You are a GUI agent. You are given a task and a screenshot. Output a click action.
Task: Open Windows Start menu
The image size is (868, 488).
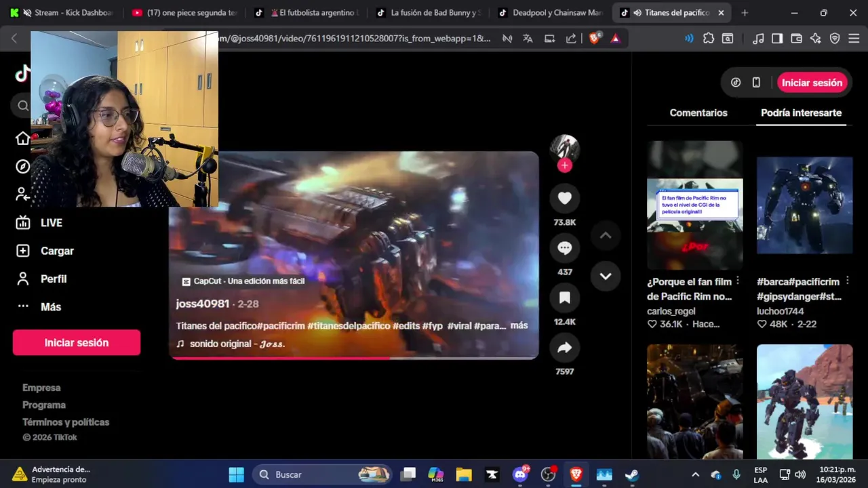click(x=236, y=474)
